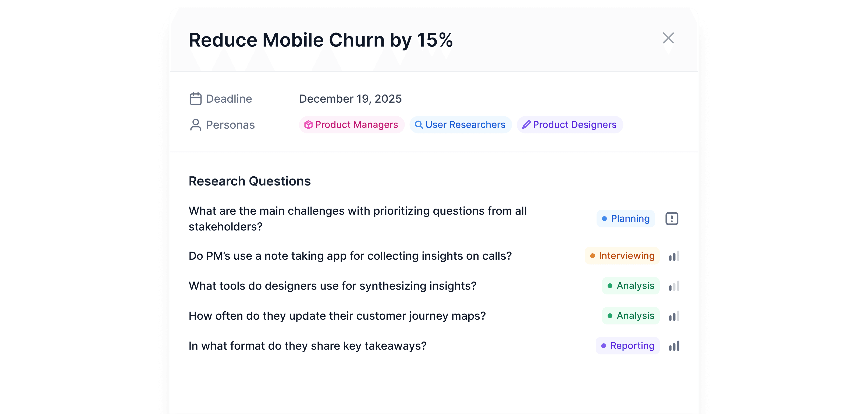Open Analysis status on designer tools question
Image resolution: width=868 pixels, height=414 pixels.
[631, 286]
